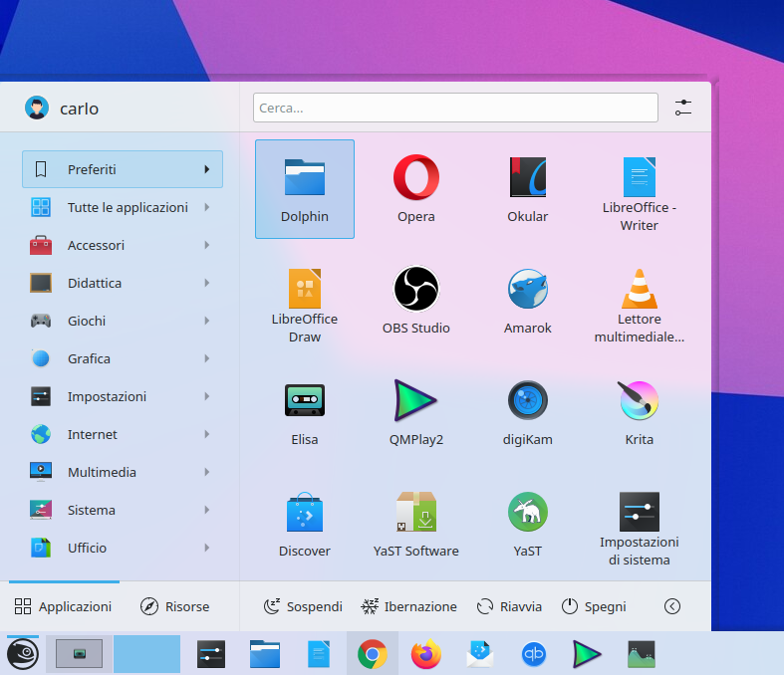Open the Giochi category
This screenshot has width=784, height=675.
click(123, 321)
